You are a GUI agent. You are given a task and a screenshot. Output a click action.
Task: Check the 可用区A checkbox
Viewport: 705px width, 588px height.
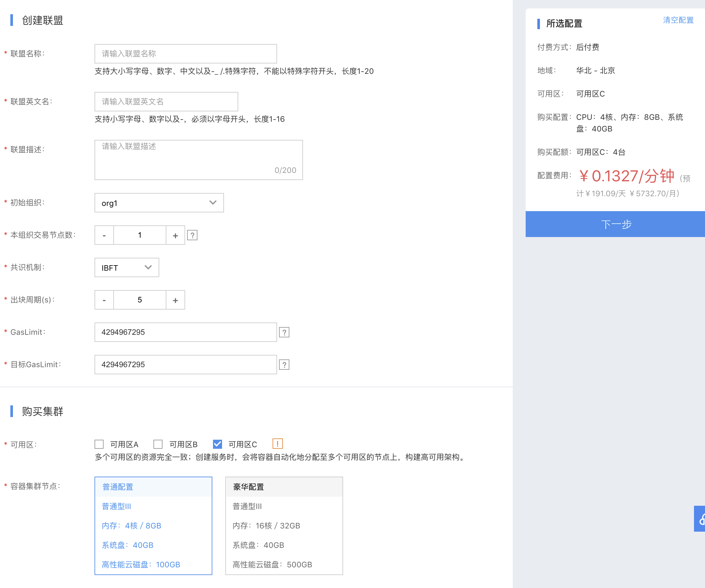pos(99,444)
